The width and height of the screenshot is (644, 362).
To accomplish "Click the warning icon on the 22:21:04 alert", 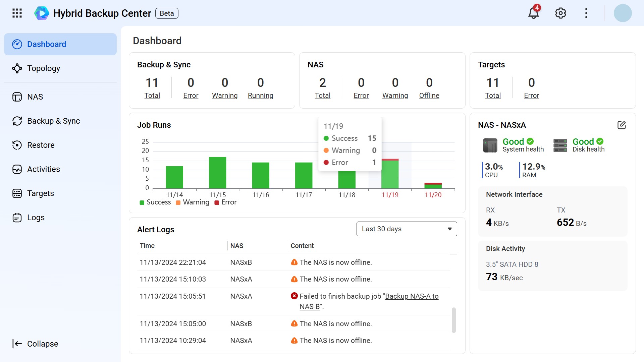I will [294, 262].
